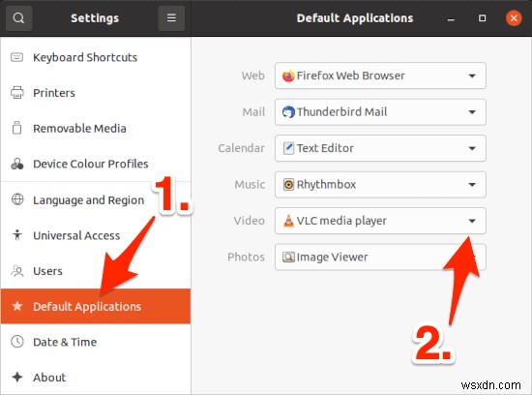Click the 'Calendar' label
This screenshot has width=532, height=395.
[241, 148]
